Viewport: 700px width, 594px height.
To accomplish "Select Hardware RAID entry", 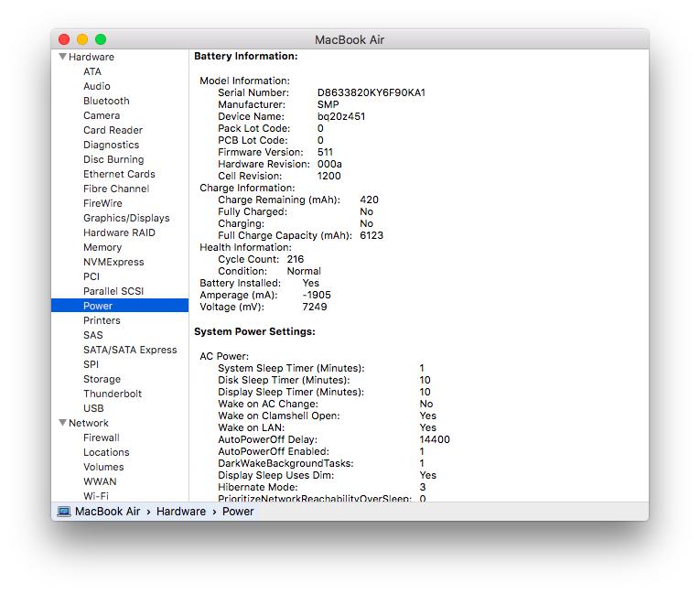I will click(x=119, y=232).
